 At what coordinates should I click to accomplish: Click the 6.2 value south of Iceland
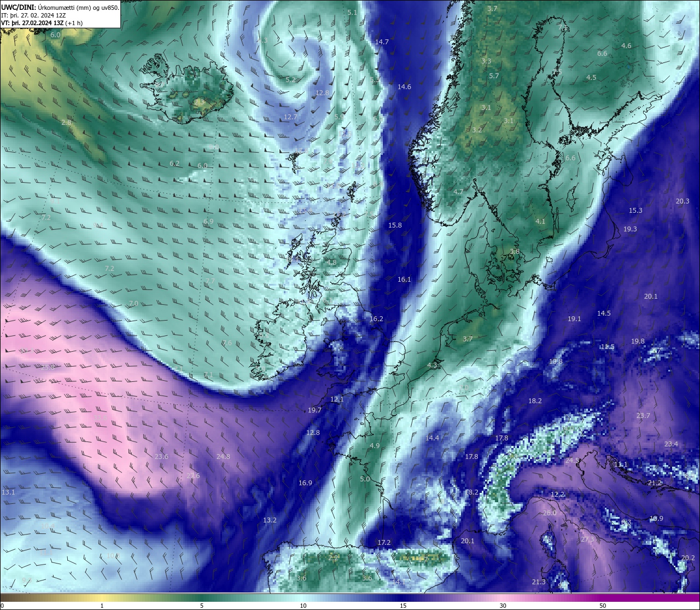coord(174,164)
